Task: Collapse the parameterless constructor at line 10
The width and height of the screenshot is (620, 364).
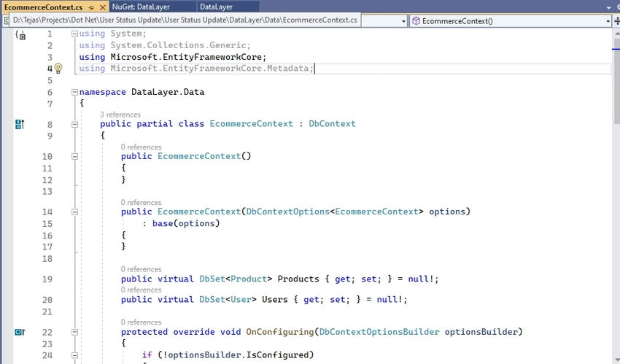Action: 74,156
